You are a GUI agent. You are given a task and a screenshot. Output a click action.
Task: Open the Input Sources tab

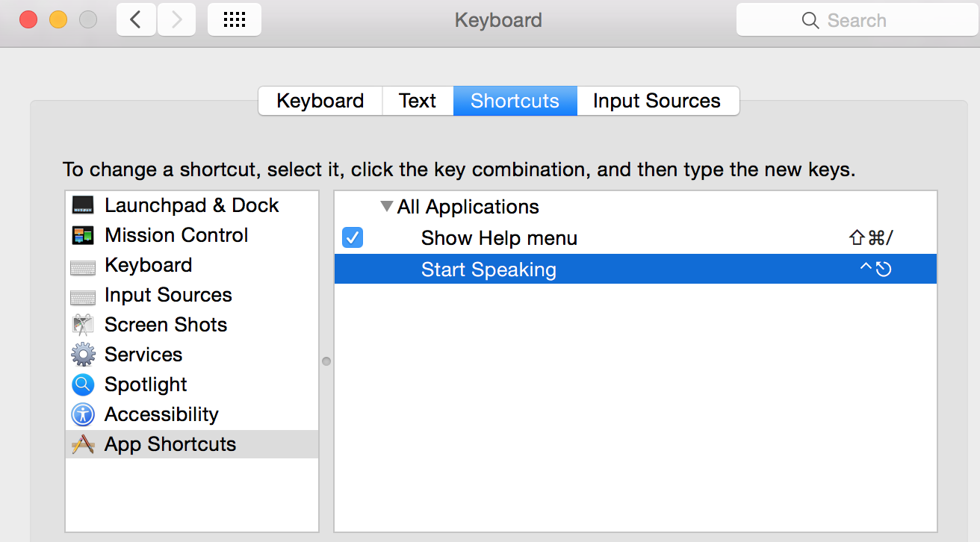(x=657, y=100)
